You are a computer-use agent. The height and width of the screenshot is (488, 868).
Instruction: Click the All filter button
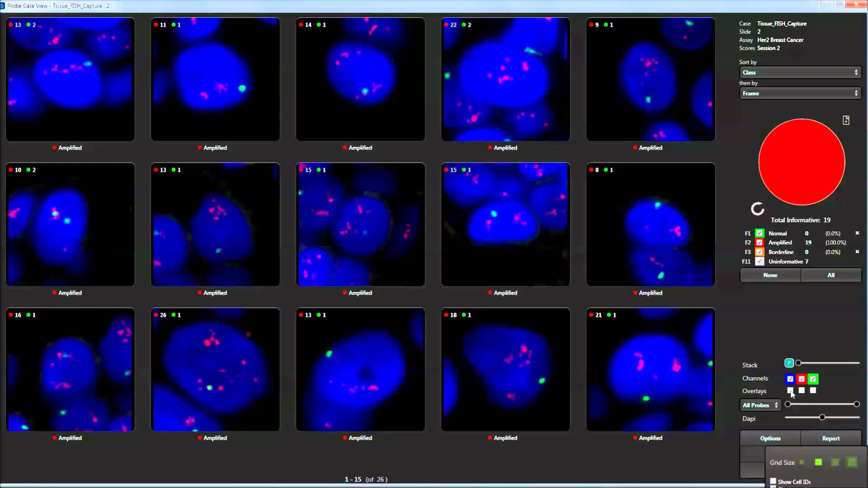click(x=830, y=275)
